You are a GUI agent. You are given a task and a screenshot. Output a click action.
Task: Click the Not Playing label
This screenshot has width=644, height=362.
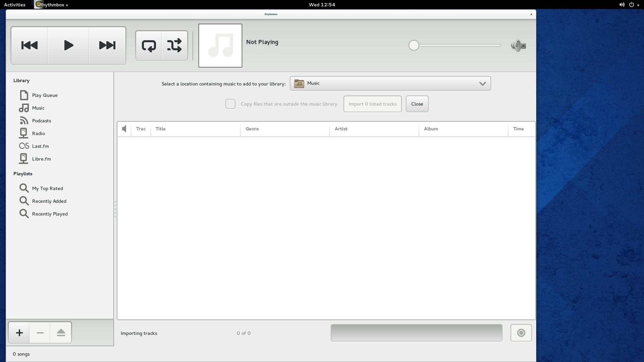click(262, 42)
